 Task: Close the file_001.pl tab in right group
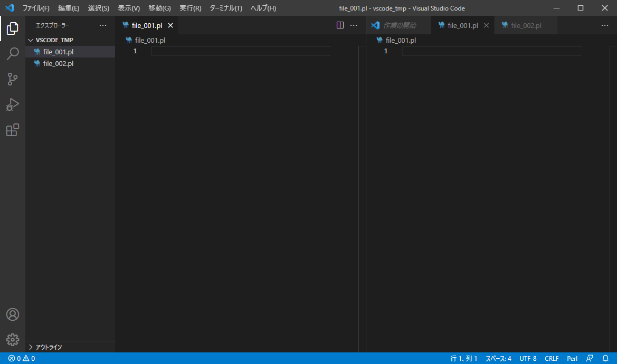486,25
